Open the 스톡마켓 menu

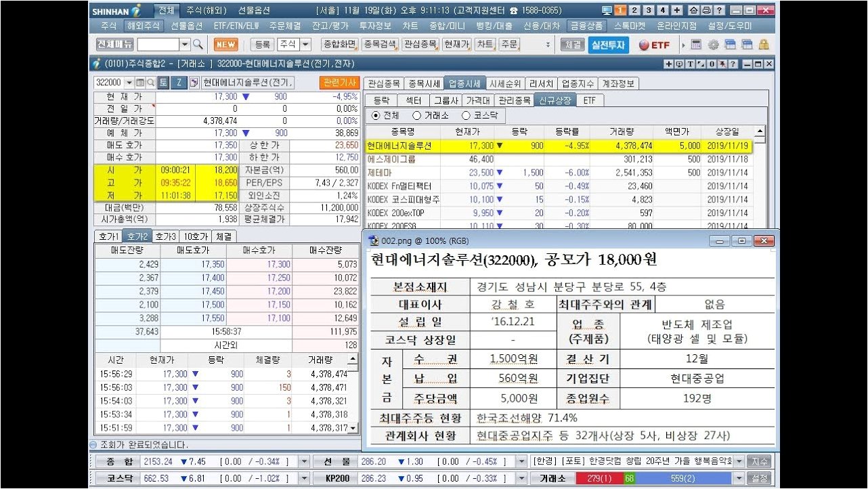630,26
